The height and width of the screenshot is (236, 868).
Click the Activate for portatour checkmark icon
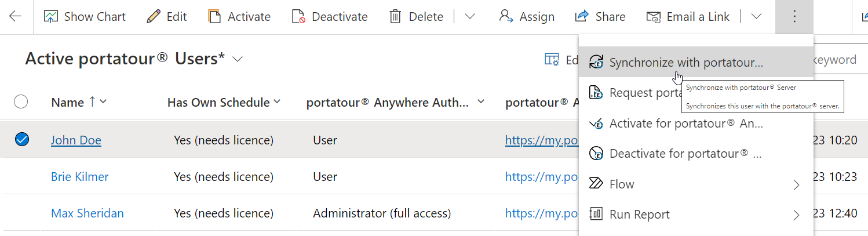pos(596,123)
